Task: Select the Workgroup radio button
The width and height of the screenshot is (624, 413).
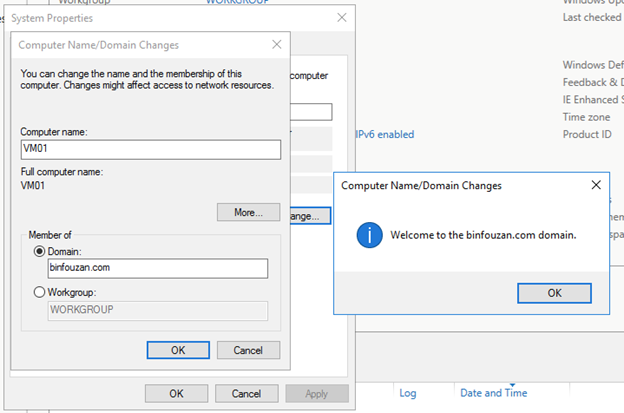Action: 40,292
